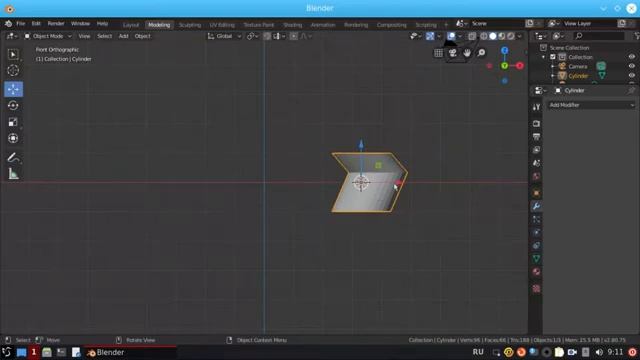The width and height of the screenshot is (640, 360).
Task: Click the red X axis gizmo ball
Action: [x=520, y=66]
